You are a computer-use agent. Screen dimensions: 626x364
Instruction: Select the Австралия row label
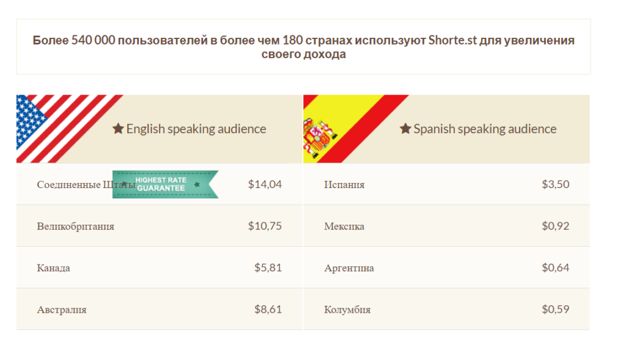tap(62, 310)
